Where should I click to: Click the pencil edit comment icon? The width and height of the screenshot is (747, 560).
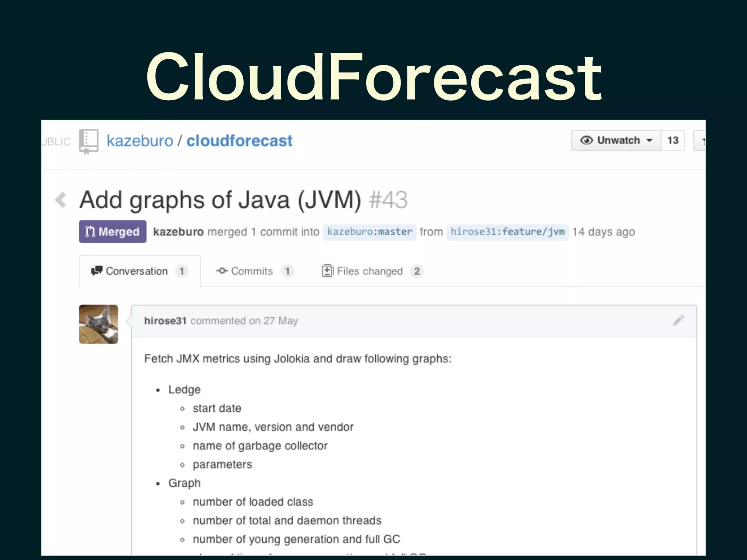click(678, 320)
